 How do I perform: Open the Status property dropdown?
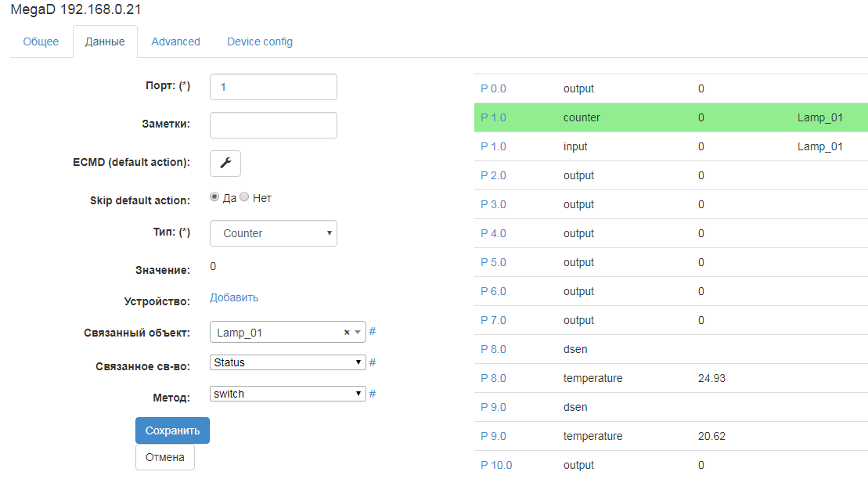point(288,362)
